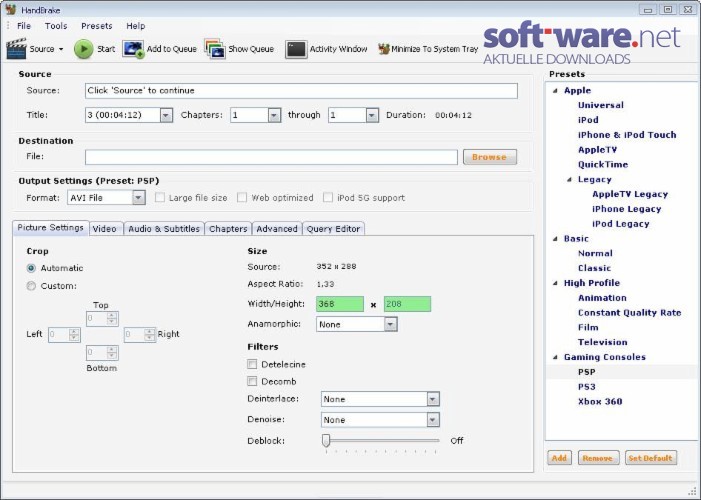Click Minimize To System Tray icon
Screen dimensions: 701x500
click(x=384, y=49)
